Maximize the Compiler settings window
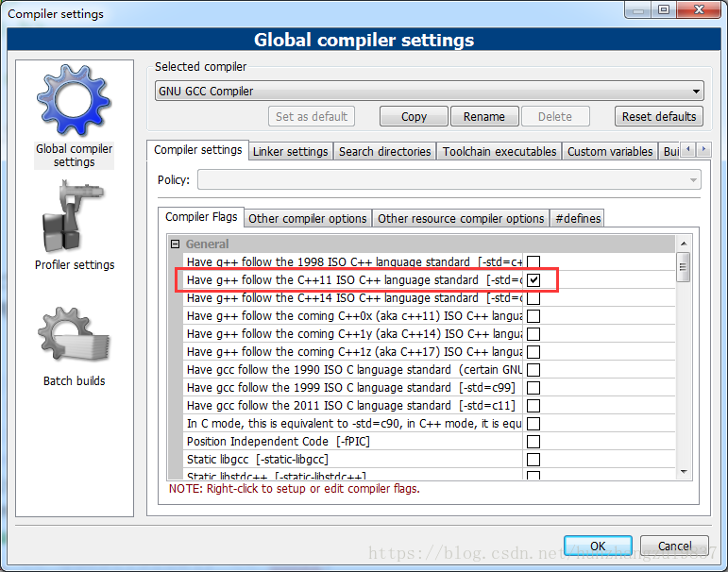 (664, 9)
